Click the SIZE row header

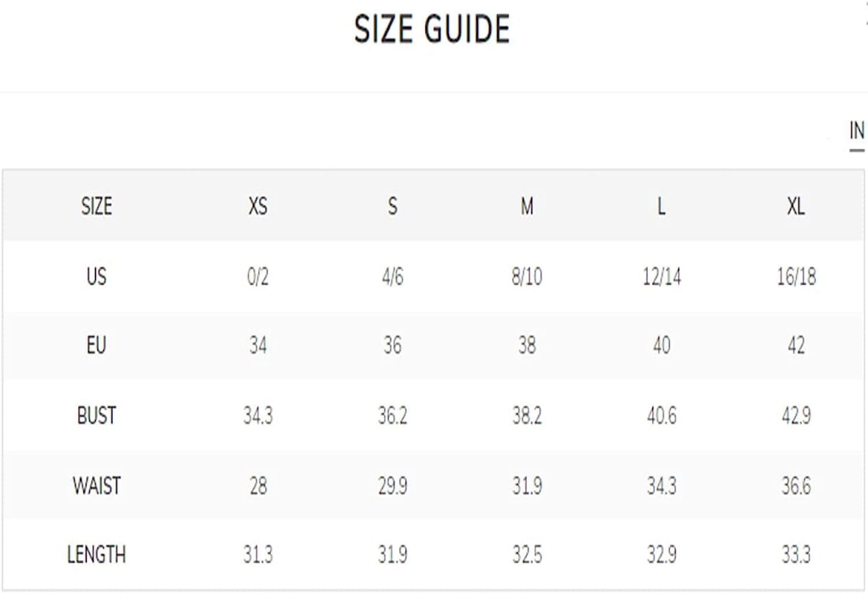point(97,206)
